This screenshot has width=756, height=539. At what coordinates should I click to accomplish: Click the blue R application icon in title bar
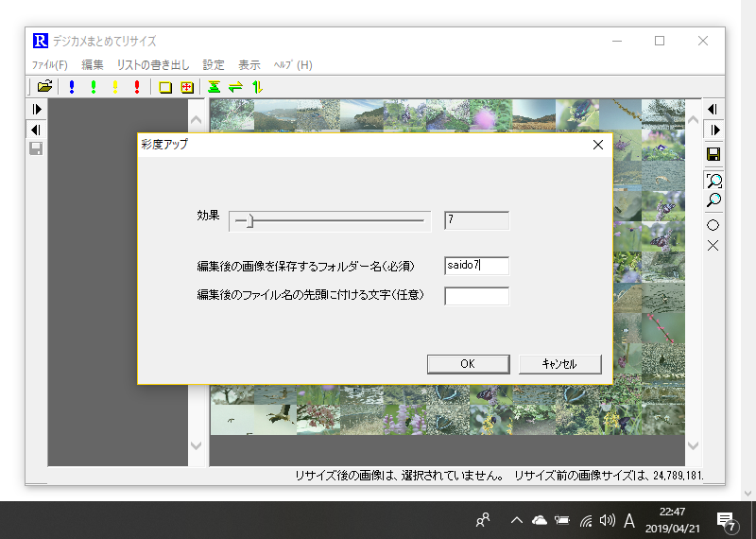point(41,41)
